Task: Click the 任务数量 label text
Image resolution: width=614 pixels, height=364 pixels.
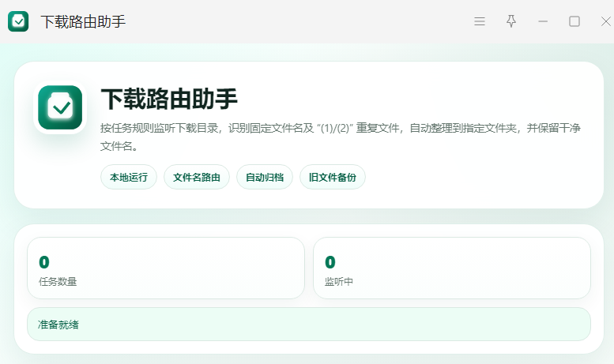Action: (x=58, y=281)
